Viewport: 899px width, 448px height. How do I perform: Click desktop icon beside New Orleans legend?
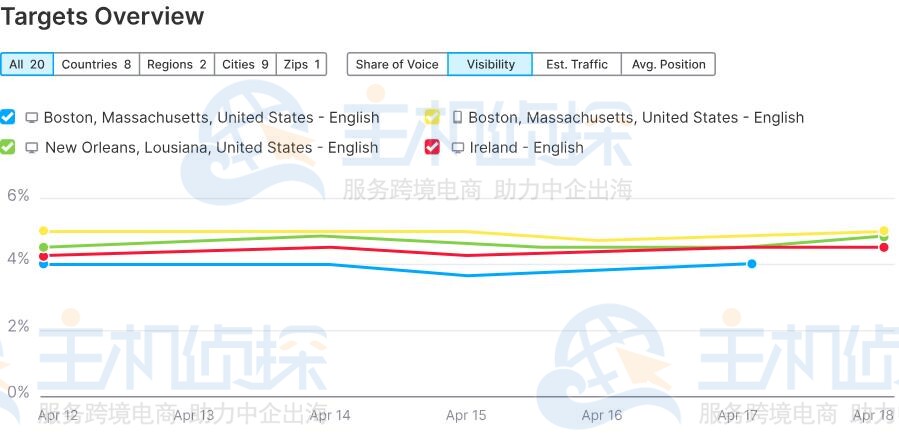[32, 148]
